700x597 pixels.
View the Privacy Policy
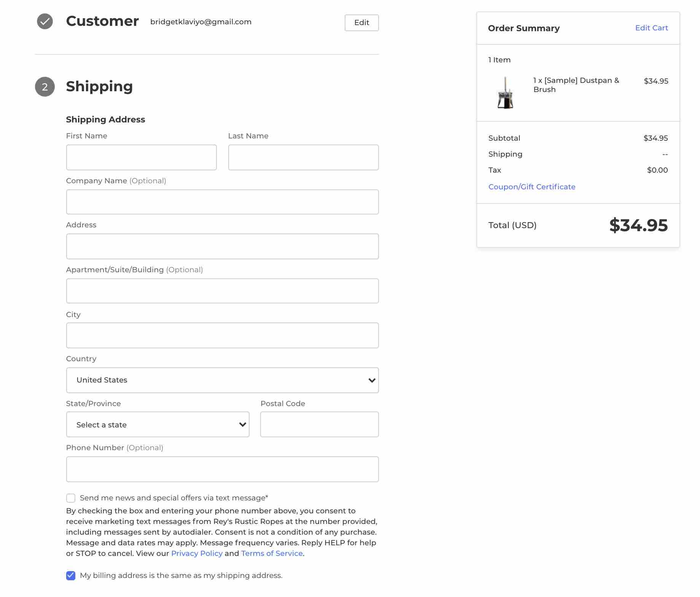(197, 553)
